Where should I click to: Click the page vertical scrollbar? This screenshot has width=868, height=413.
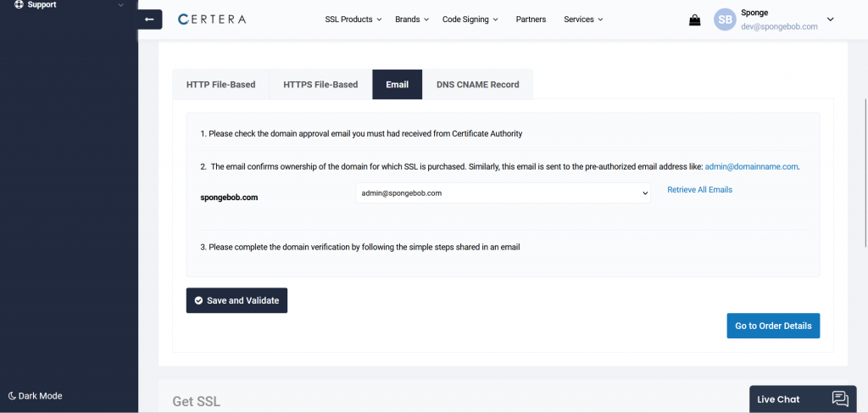tap(865, 173)
